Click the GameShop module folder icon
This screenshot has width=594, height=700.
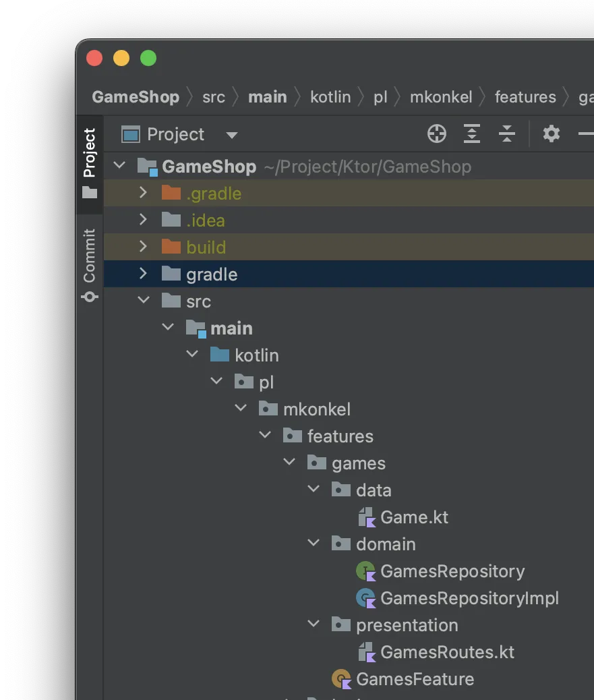click(x=147, y=167)
